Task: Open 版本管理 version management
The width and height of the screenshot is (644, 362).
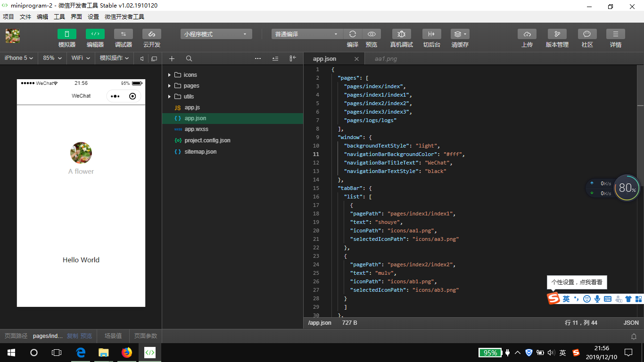Action: click(x=557, y=34)
